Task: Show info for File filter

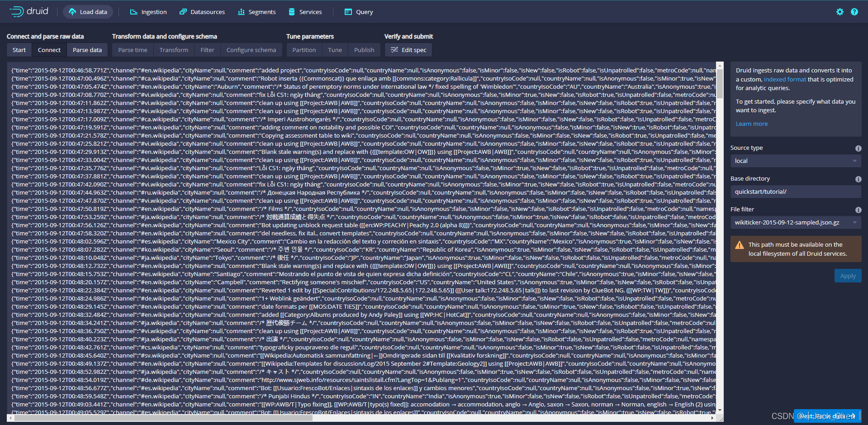Action: click(x=858, y=210)
